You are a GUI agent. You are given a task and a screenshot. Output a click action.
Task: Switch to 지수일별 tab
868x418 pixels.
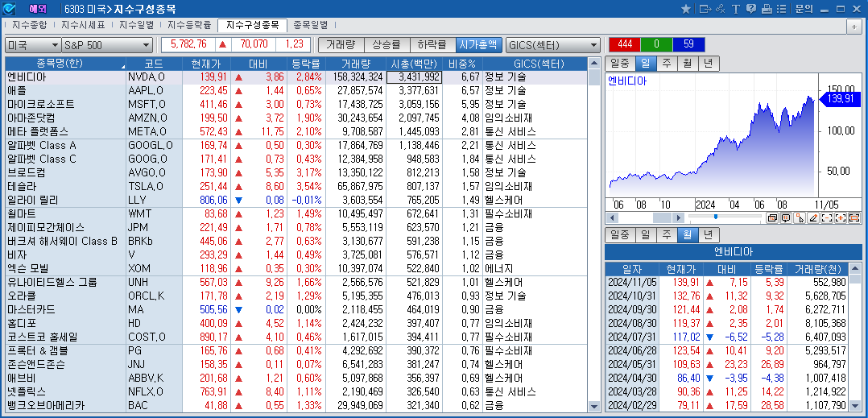coord(136,25)
